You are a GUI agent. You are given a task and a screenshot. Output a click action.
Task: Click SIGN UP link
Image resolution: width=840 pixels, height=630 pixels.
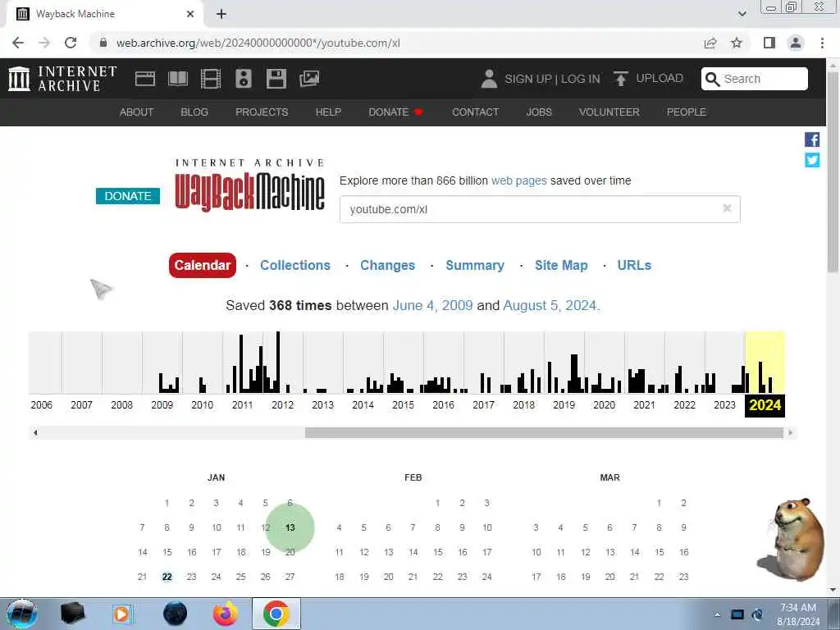click(x=527, y=79)
